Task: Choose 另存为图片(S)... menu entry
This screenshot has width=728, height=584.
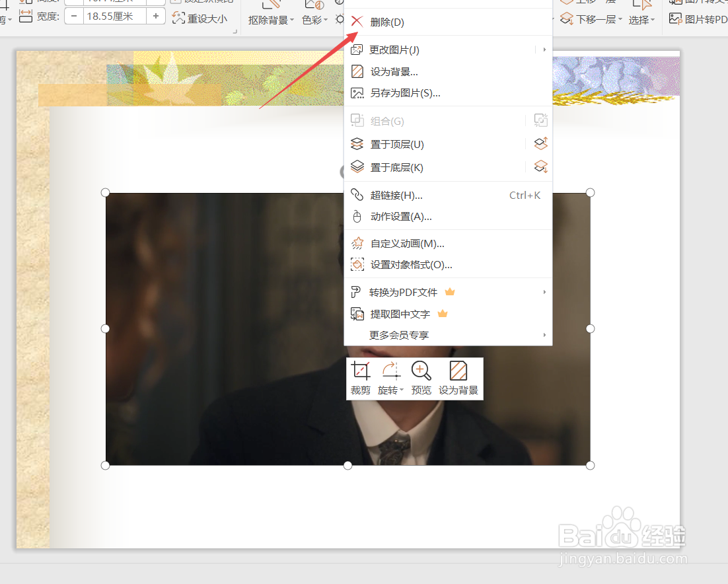Action: tap(448, 93)
